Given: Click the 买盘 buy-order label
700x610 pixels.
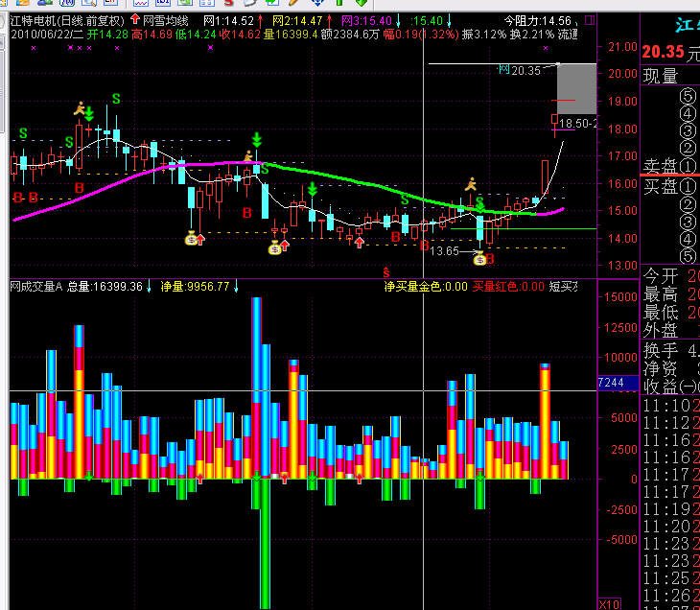Looking at the screenshot, I should point(661,187).
